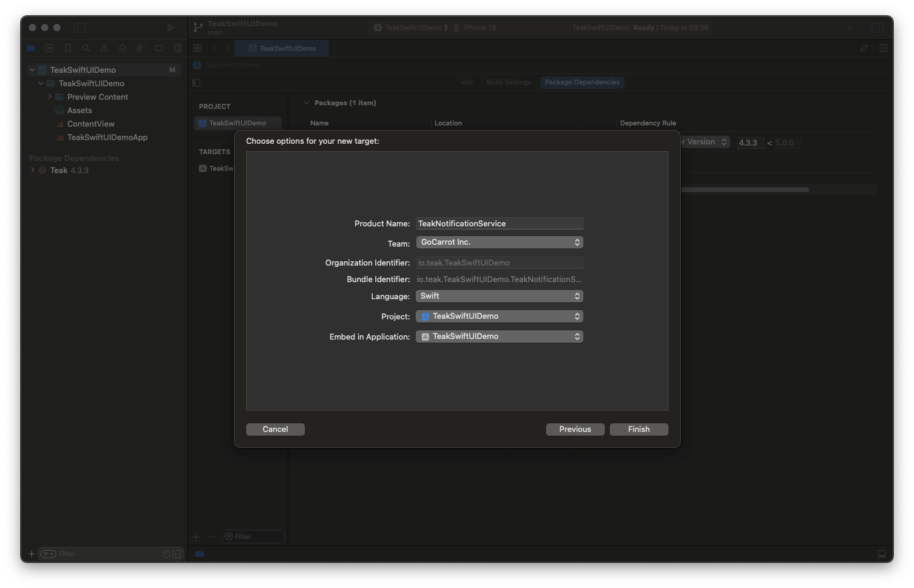Click the Previous button

click(575, 430)
